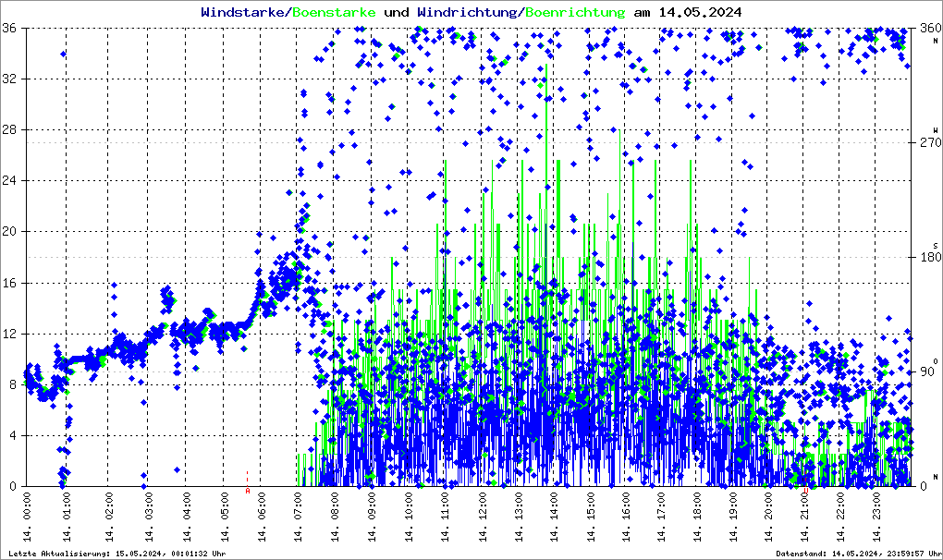Click the blue "Windstarke" title word
The image size is (943, 560).
point(244,13)
